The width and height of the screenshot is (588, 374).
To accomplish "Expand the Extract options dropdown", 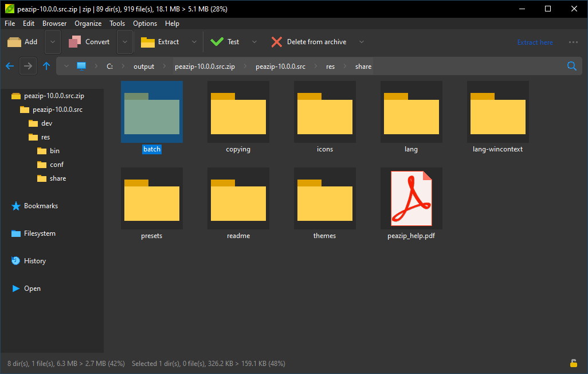I will pyautogui.click(x=194, y=42).
